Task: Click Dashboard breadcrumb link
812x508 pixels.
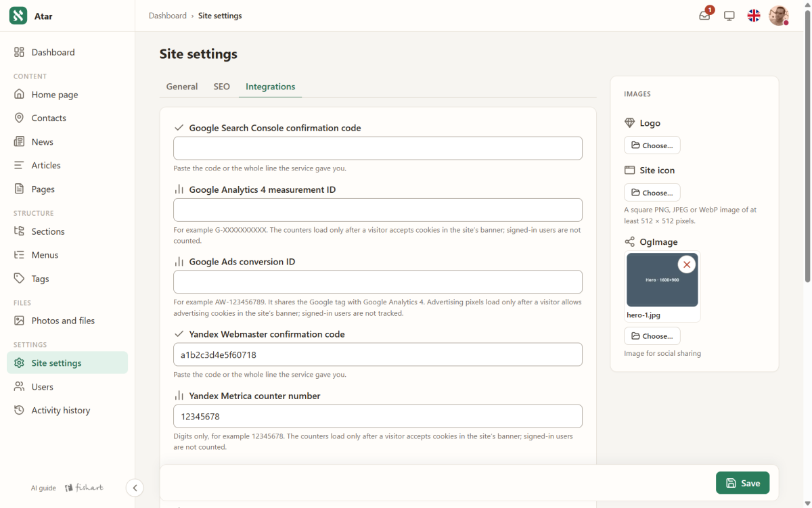Action: coord(168,16)
